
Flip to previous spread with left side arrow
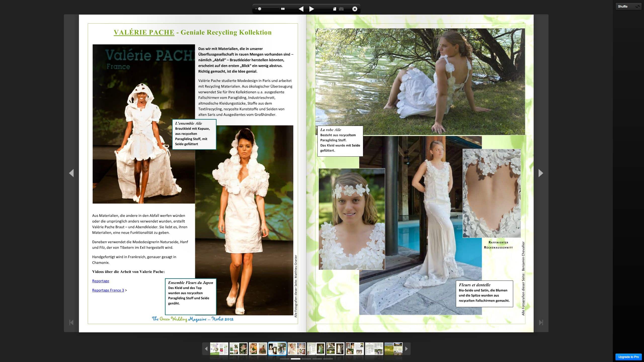point(71,173)
